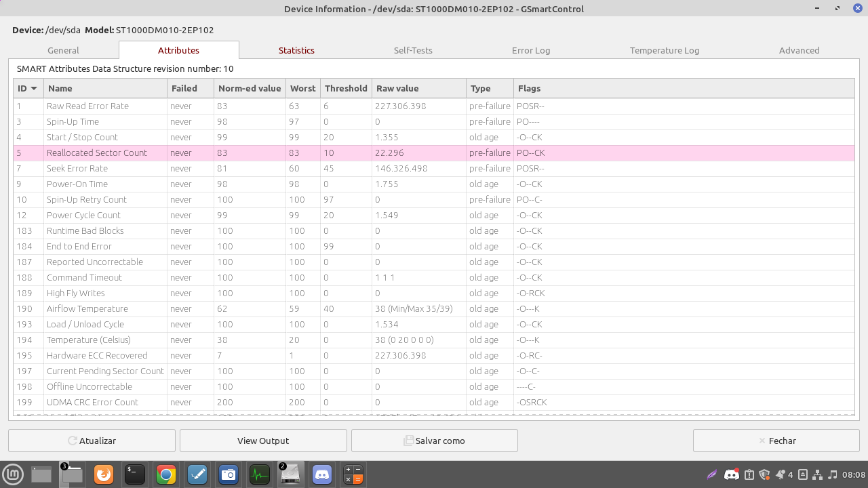This screenshot has height=488, width=868.
Task: Click the show desktop taskbar icon
Action: pos(41,474)
